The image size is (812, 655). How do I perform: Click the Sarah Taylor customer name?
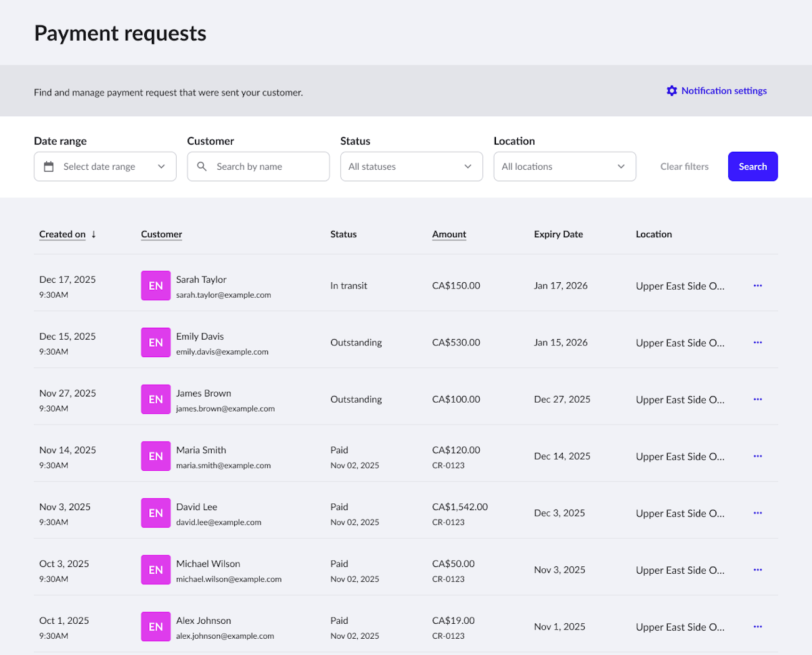tap(201, 280)
